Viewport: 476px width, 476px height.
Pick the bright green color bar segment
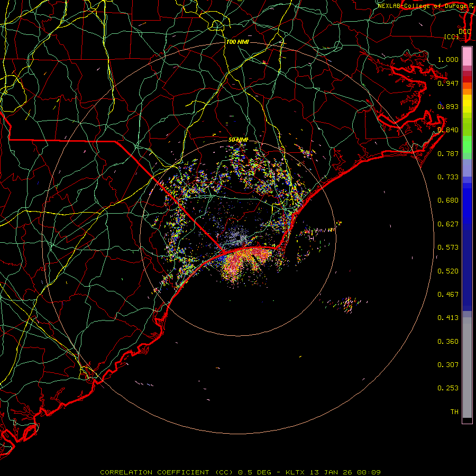point(467,144)
